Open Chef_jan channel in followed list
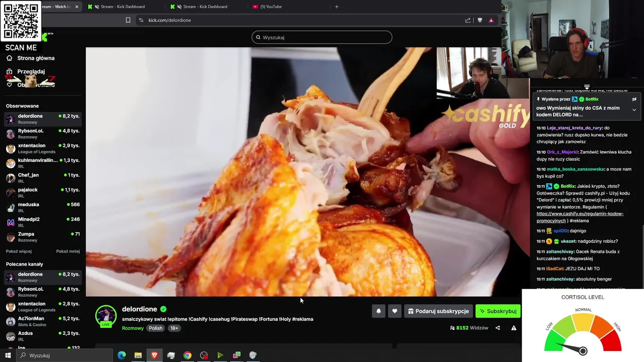 [x=43, y=178]
